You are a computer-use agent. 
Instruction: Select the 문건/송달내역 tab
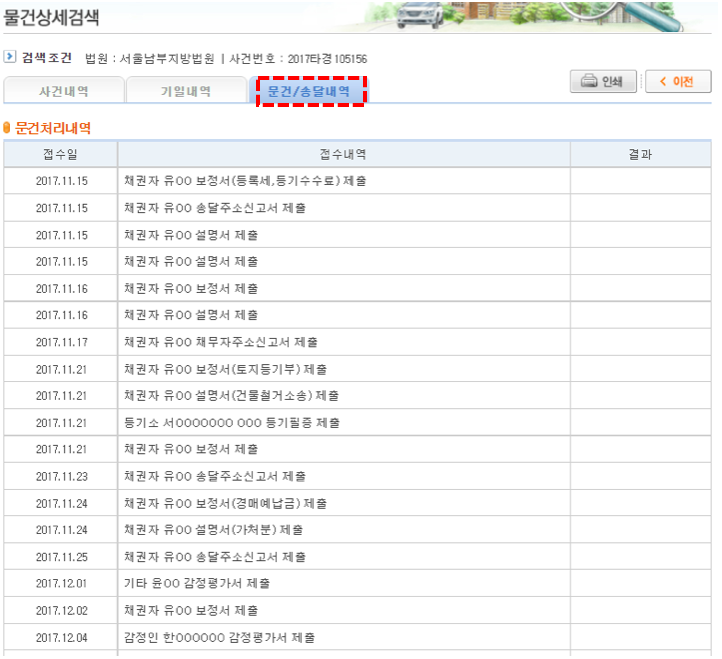pyautogui.click(x=309, y=91)
